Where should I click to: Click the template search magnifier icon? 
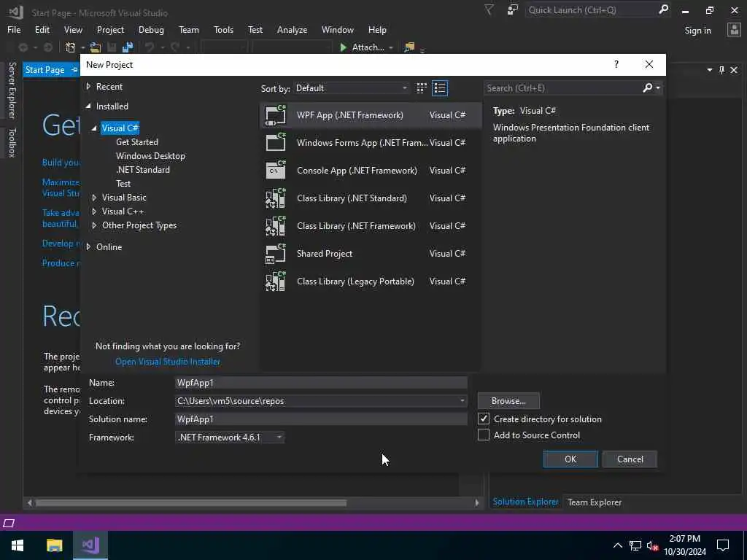click(648, 87)
